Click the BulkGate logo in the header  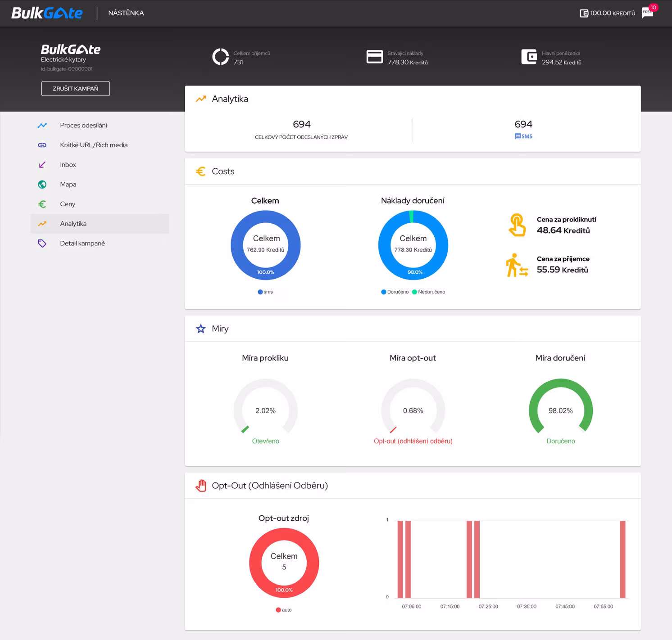[47, 13]
